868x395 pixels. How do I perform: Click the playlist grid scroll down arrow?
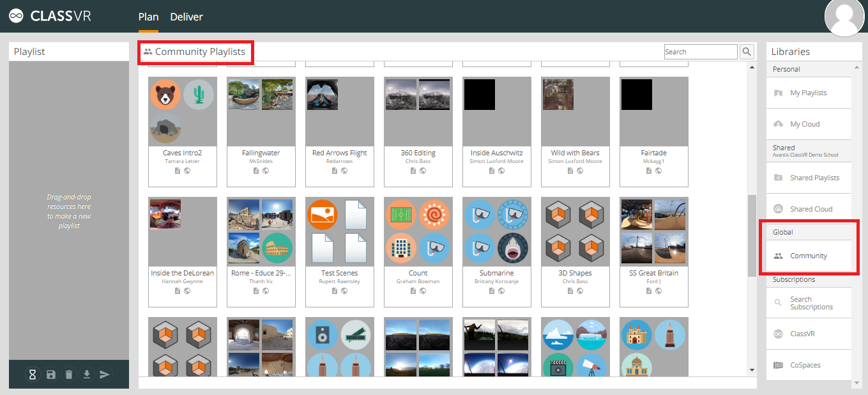752,370
